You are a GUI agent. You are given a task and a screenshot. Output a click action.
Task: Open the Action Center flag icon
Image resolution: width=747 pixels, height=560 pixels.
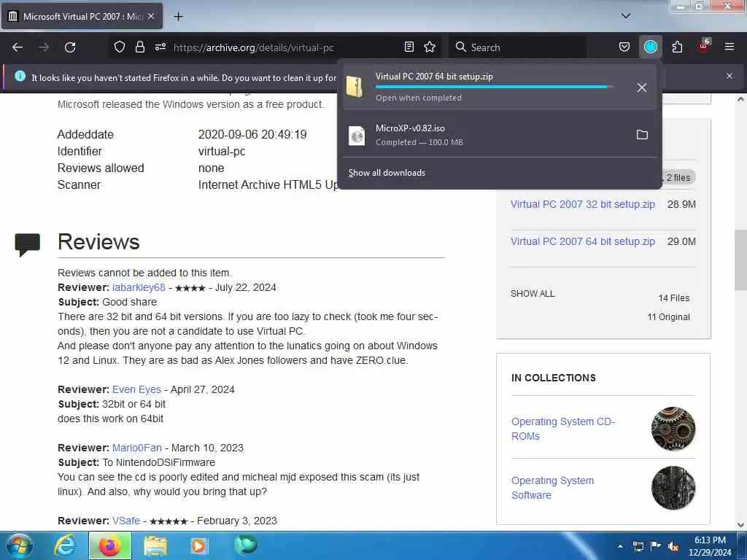656,545
